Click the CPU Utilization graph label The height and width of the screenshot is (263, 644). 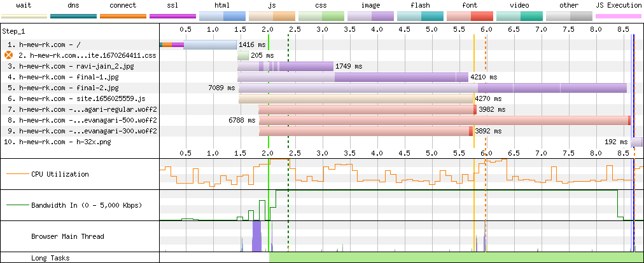[x=60, y=174]
